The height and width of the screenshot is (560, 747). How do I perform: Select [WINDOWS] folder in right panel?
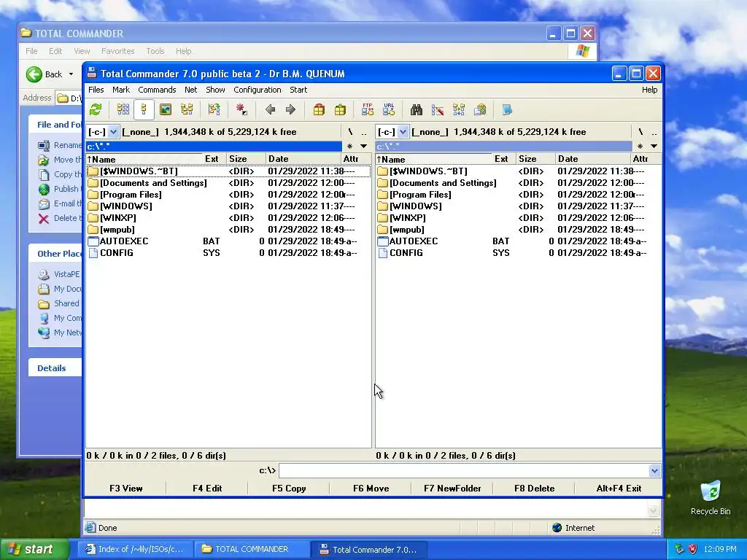(x=519, y=206)
